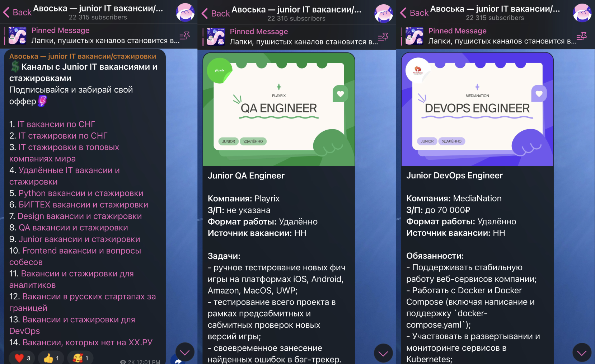
Task: Open the QA Engineer vacancy image
Action: point(279,109)
